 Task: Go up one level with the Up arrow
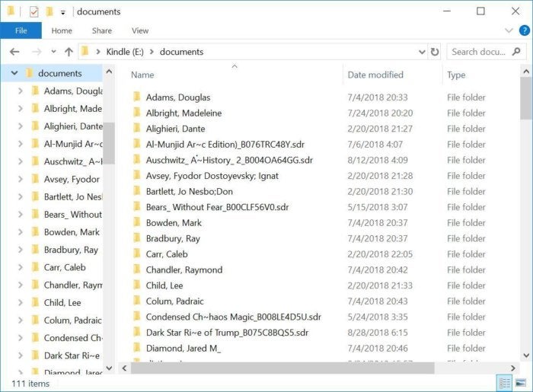point(69,52)
